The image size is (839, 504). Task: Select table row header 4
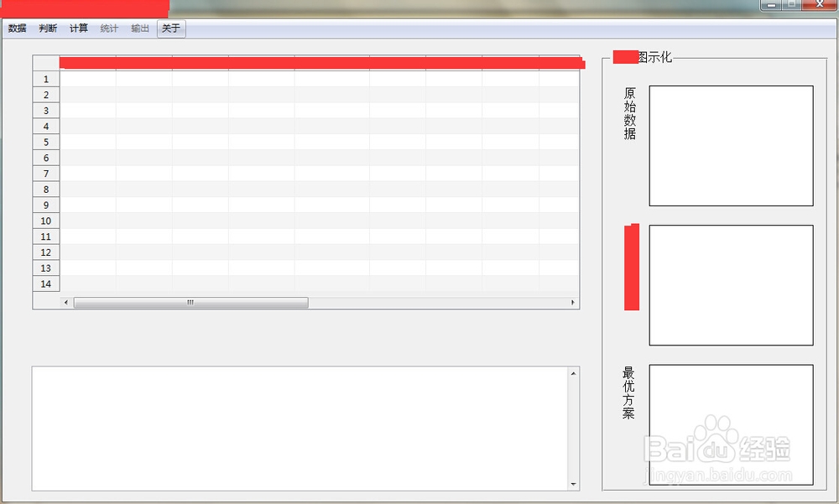point(46,127)
